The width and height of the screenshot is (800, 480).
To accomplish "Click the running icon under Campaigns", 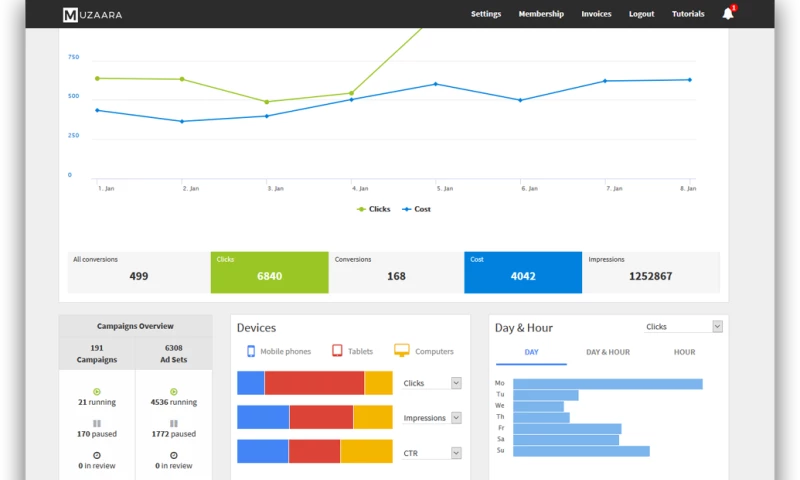I will pyautogui.click(x=97, y=391).
